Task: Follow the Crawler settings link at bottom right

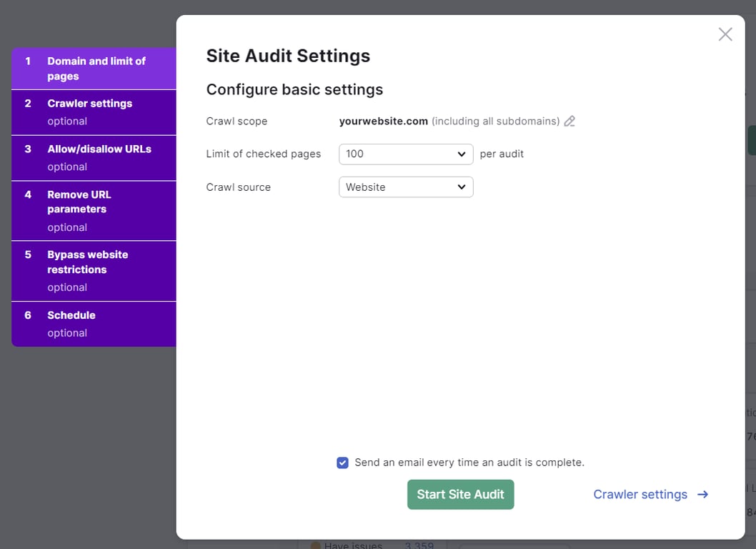Action: click(639, 494)
